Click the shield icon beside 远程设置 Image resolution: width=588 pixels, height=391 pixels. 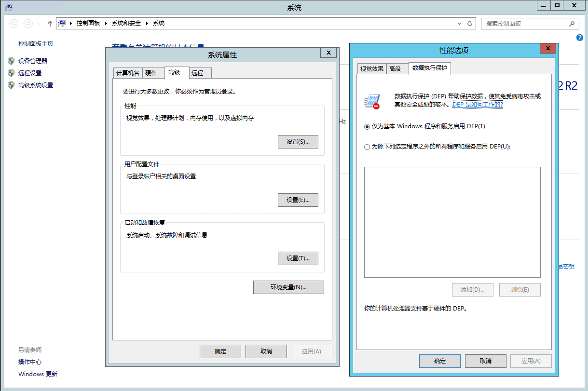pos(11,73)
